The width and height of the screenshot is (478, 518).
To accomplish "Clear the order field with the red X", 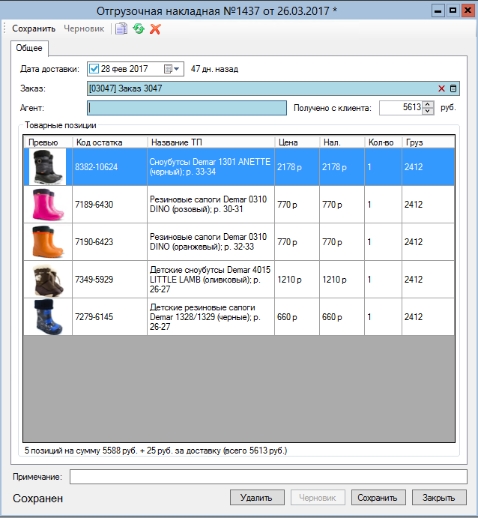I will pyautogui.click(x=441, y=89).
